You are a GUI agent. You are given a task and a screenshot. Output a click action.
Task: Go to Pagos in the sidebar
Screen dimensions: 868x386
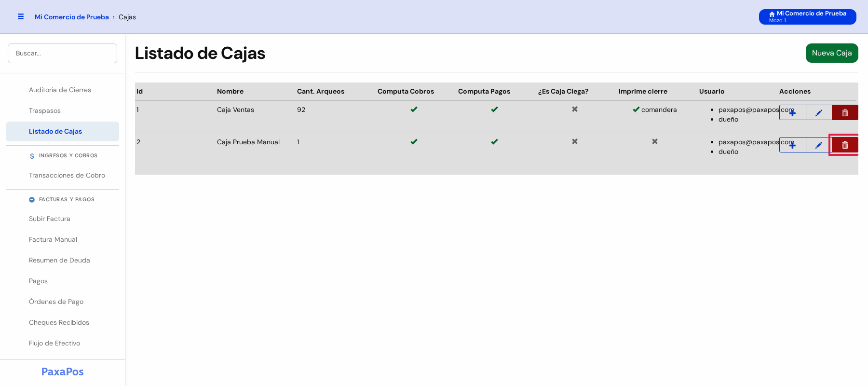62,281
